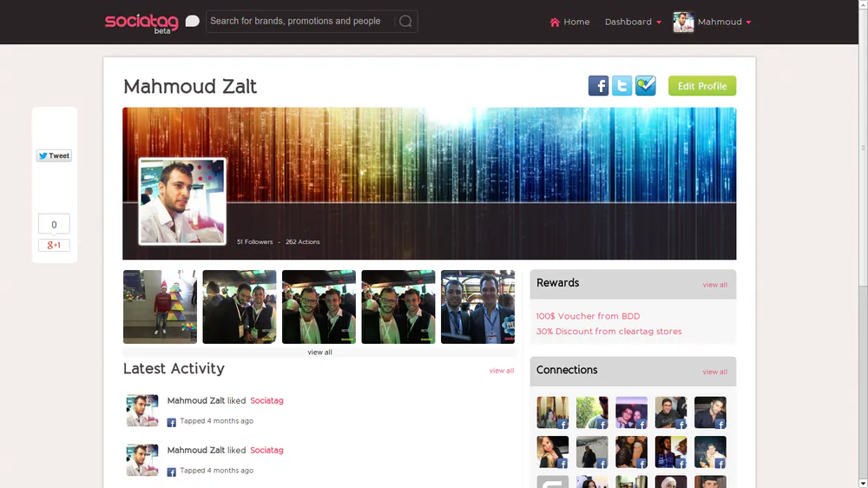The width and height of the screenshot is (868, 488).
Task: Open the Christmas tree photo thumbnail
Action: coord(160,307)
